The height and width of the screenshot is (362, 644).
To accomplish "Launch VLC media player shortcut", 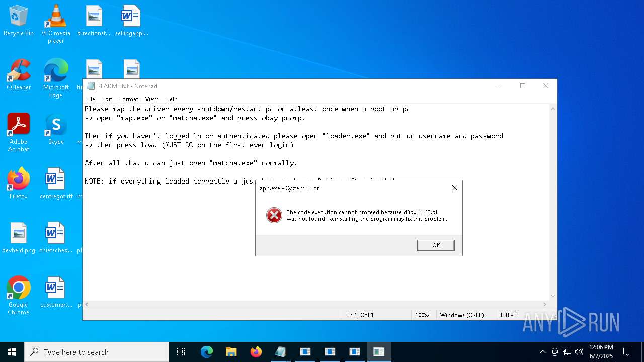I will [56, 24].
